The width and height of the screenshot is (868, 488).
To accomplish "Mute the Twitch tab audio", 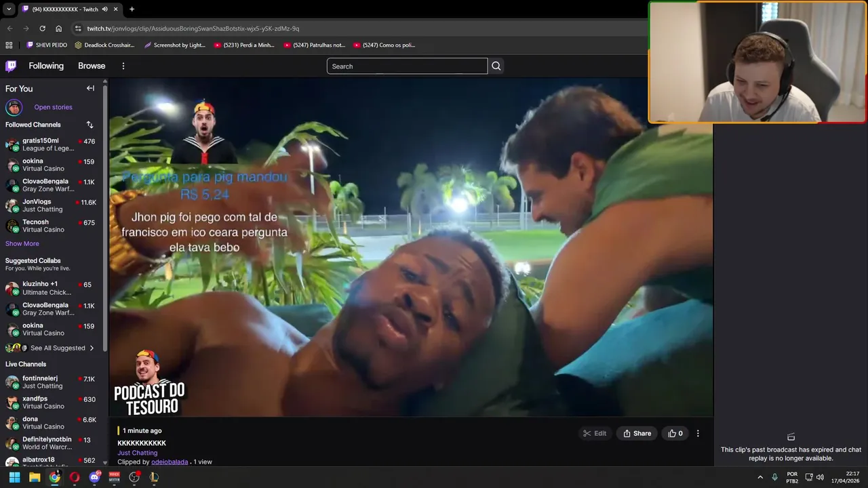I will [104, 9].
